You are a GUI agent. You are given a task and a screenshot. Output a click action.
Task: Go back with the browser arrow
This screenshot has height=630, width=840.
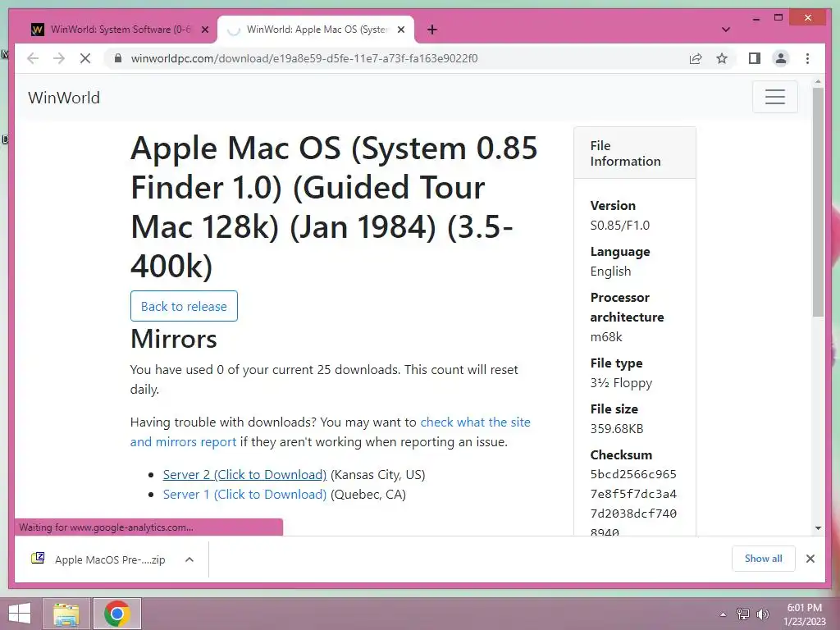33,58
